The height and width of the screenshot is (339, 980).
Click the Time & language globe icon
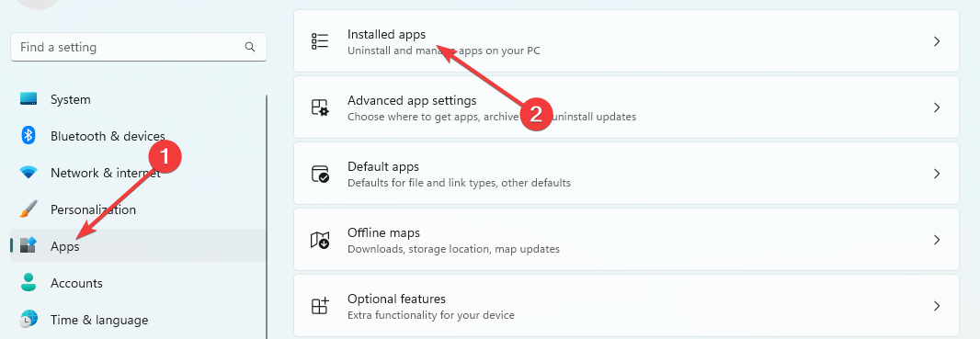28,319
